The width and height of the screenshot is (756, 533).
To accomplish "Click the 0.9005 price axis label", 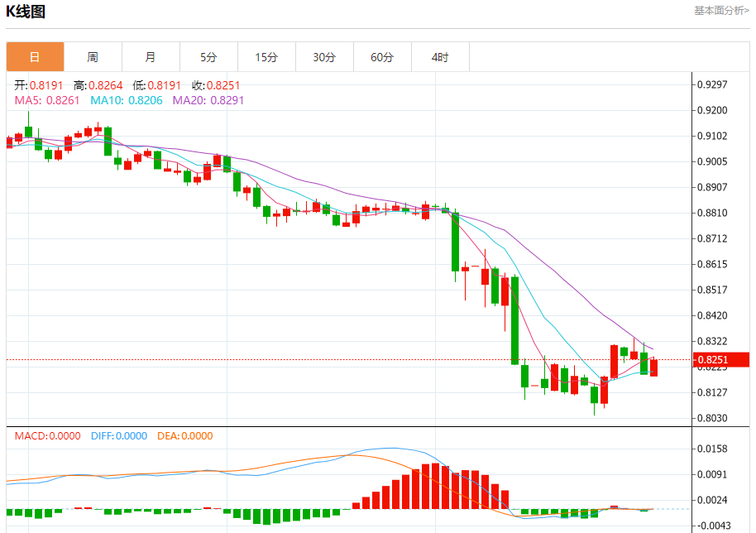I will [712, 161].
